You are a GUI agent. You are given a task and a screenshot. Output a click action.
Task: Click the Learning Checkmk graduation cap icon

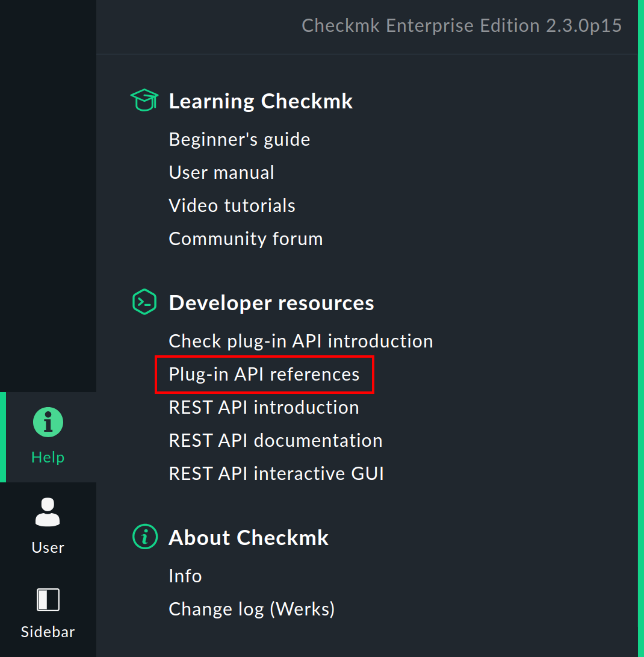[144, 100]
